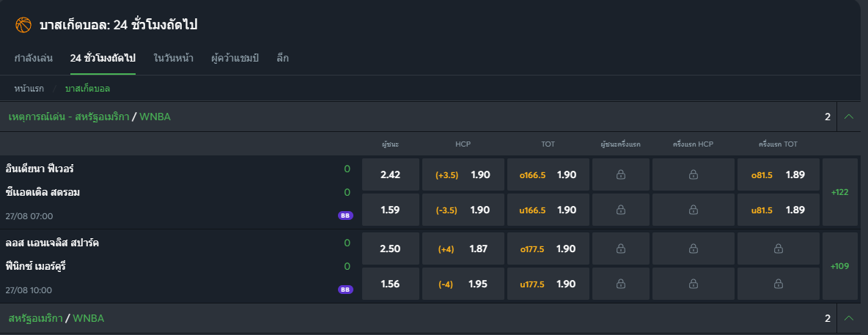Collapse the featured events WNBA section

click(849, 117)
